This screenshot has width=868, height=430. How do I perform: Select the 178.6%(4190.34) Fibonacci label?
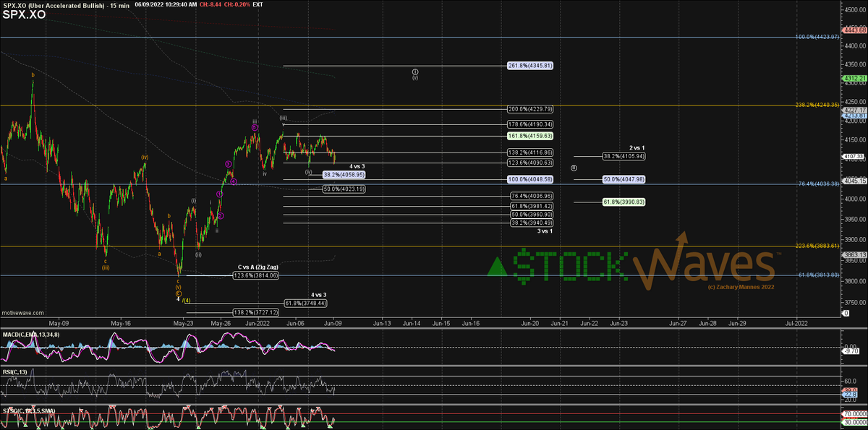531,124
